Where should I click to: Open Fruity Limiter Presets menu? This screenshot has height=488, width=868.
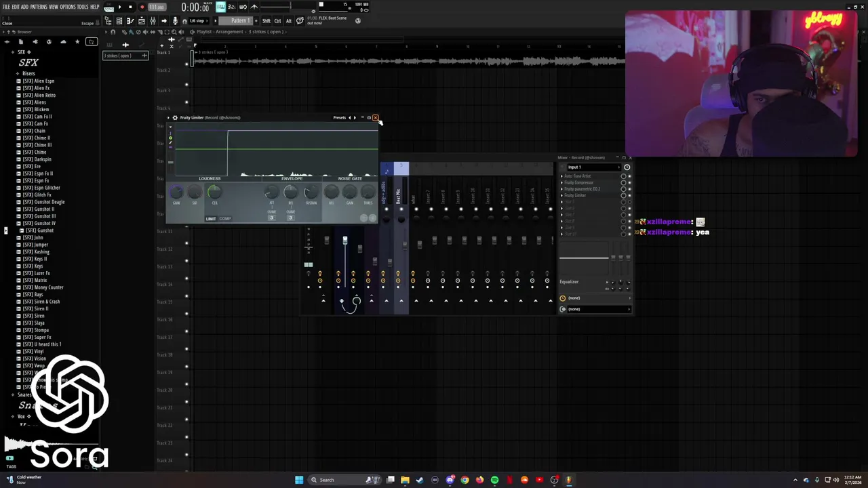coord(340,117)
